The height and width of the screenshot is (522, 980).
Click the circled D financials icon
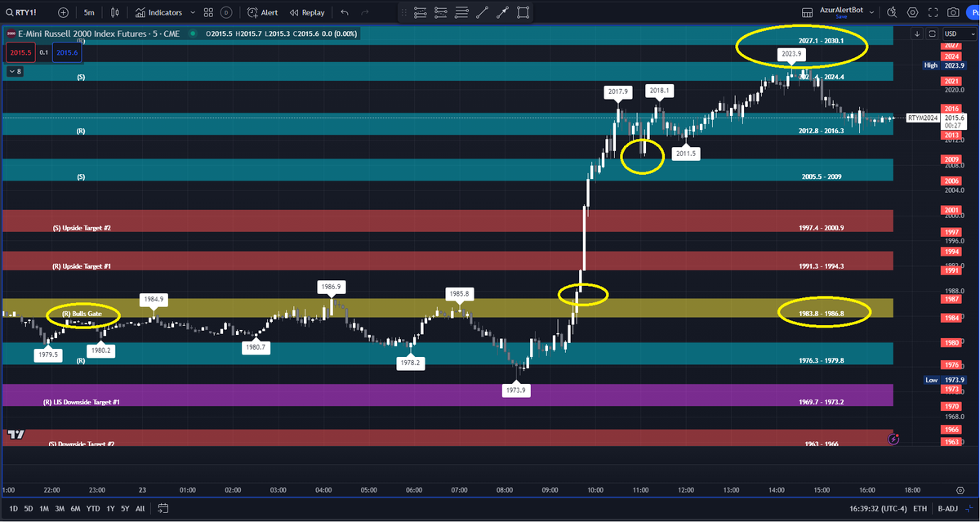(x=225, y=12)
